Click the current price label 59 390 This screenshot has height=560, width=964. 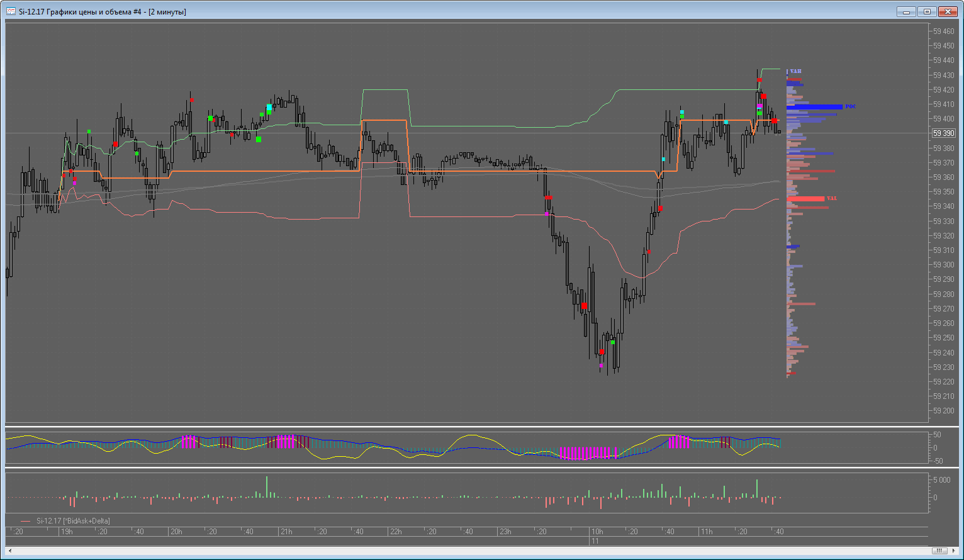(944, 133)
